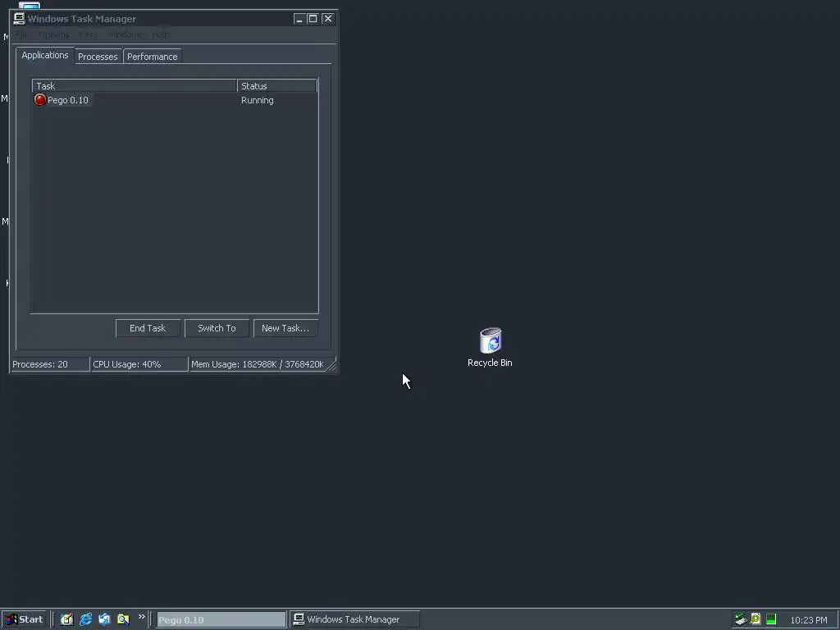Activate the Windows Task Manager taskbar button
Viewport: 840px width, 630px height.
(354, 620)
